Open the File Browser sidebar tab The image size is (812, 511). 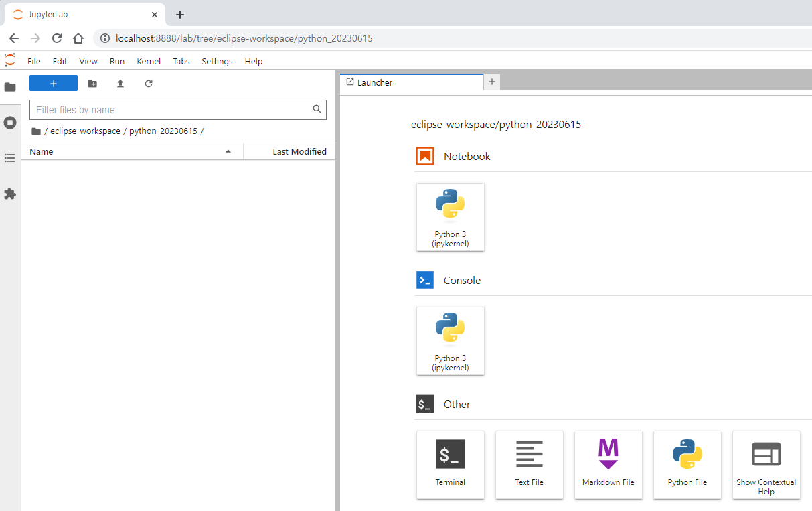10,87
